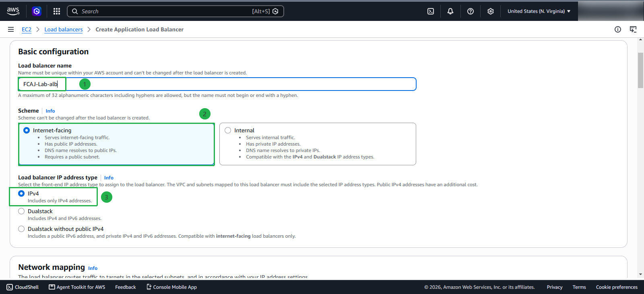Open the Terms footer link
This screenshot has width=644, height=294.
click(x=579, y=287)
